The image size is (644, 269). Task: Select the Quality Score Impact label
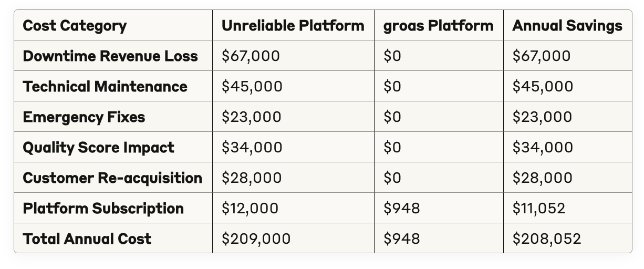99,148
